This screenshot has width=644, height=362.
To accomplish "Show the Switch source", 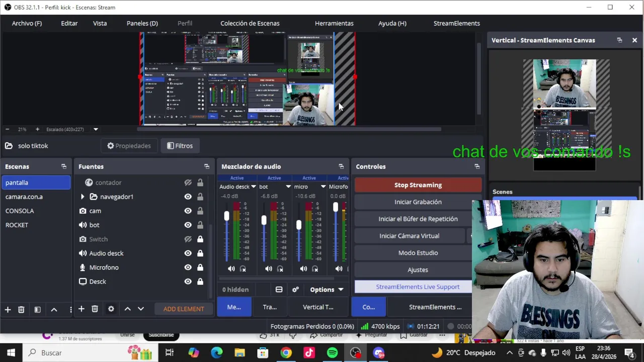I will tap(188, 239).
